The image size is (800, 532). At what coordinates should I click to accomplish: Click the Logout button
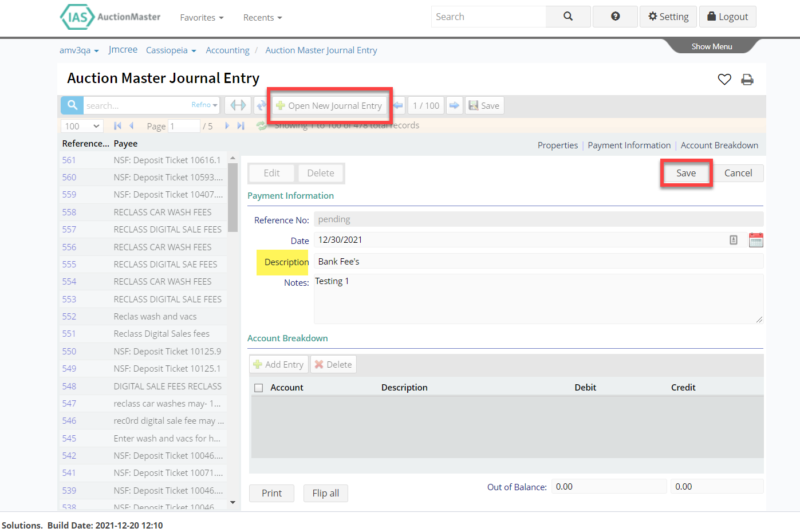pos(728,17)
